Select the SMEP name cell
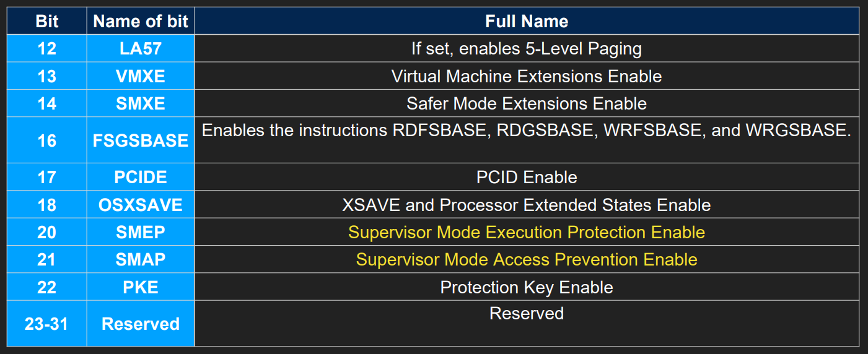This screenshot has height=354, width=868. point(141,232)
